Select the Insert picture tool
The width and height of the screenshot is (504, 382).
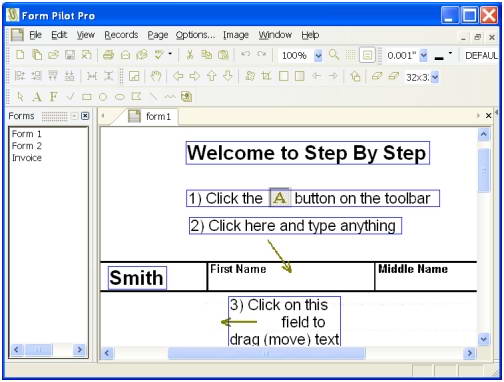186,97
